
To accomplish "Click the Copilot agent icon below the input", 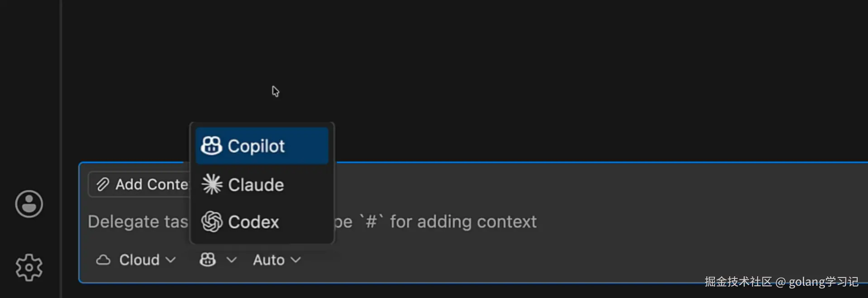I will tap(208, 260).
